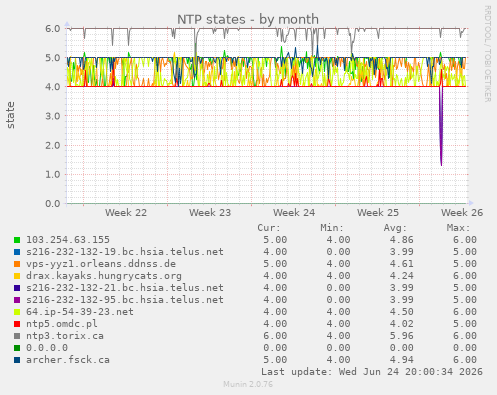The width and height of the screenshot is (497, 395).
Task: Select legend label 103.254.63.155
Action: pos(68,240)
